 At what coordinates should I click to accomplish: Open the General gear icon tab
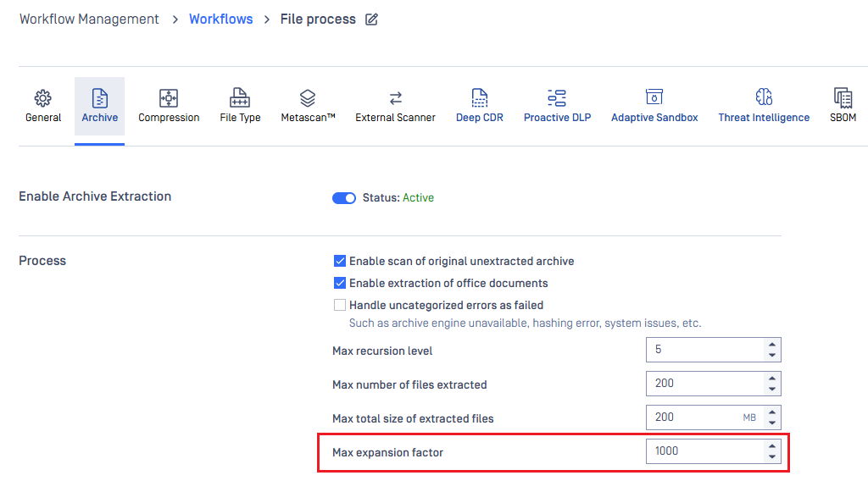(43, 97)
